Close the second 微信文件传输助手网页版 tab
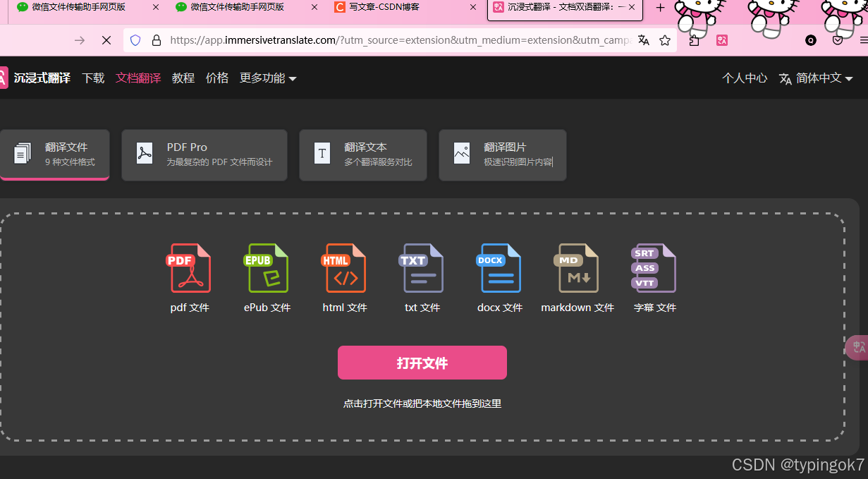Screen dimensions: 868x479 [x=314, y=7]
